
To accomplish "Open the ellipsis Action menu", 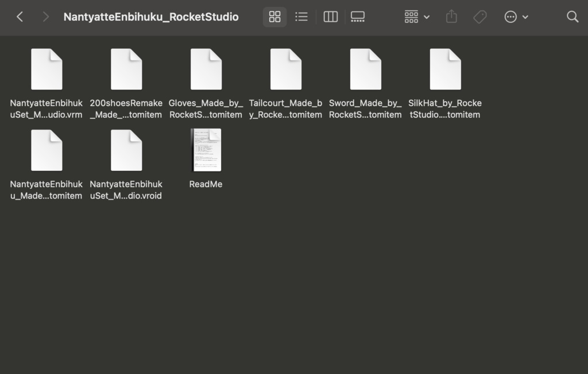I will pyautogui.click(x=516, y=17).
